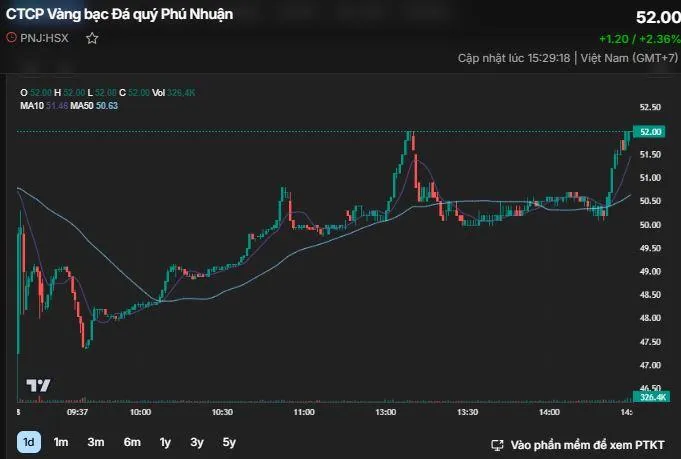Click the Cập nhật lúc 15:29:18 timestamp
The height and width of the screenshot is (459, 681).
pyautogui.click(x=514, y=58)
